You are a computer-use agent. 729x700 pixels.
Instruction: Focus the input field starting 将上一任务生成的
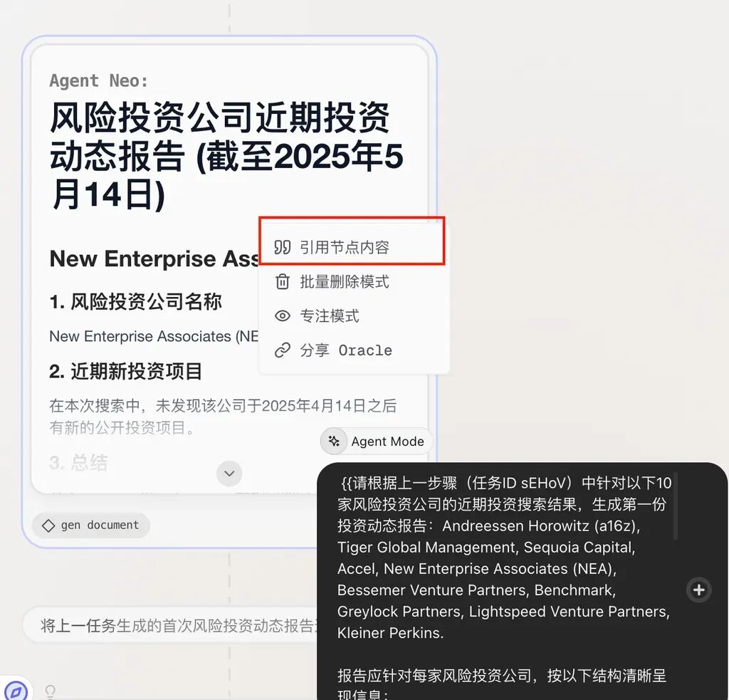[x=171, y=625]
